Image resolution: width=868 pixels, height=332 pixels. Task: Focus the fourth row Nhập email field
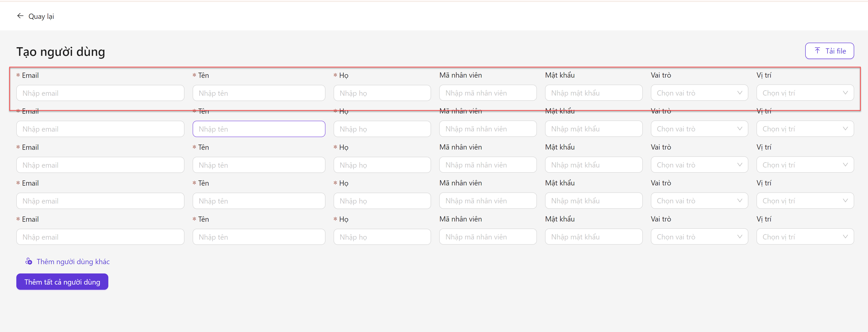(100, 201)
